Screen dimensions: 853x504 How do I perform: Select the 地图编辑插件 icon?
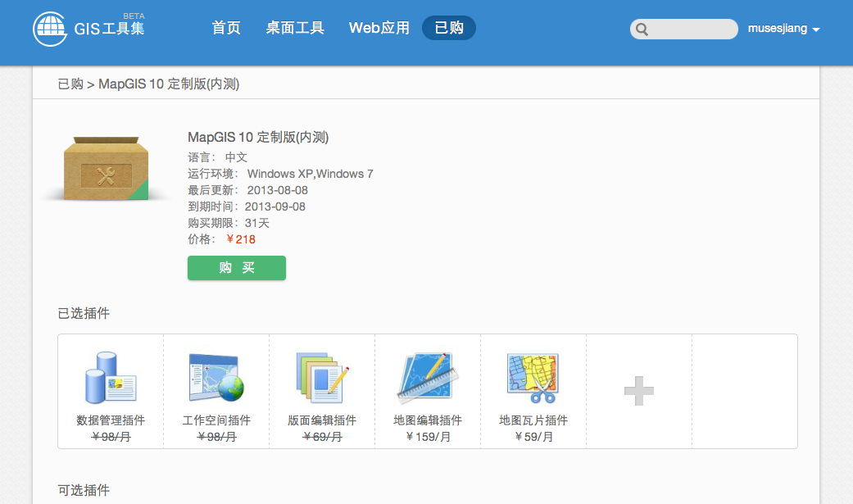point(428,378)
